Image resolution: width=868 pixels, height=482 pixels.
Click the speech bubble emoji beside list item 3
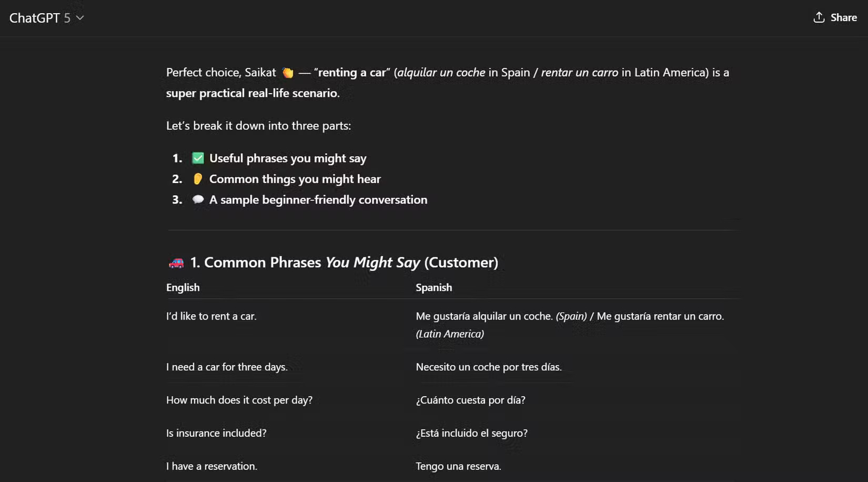pyautogui.click(x=197, y=199)
